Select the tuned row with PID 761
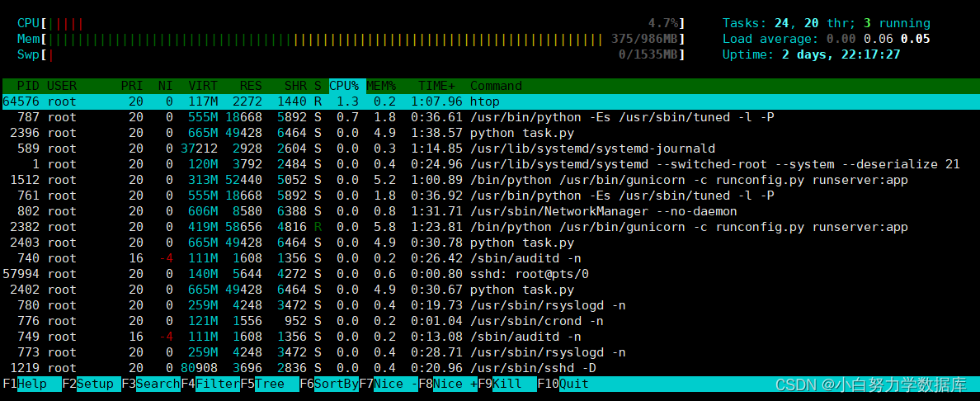 click(x=490, y=196)
